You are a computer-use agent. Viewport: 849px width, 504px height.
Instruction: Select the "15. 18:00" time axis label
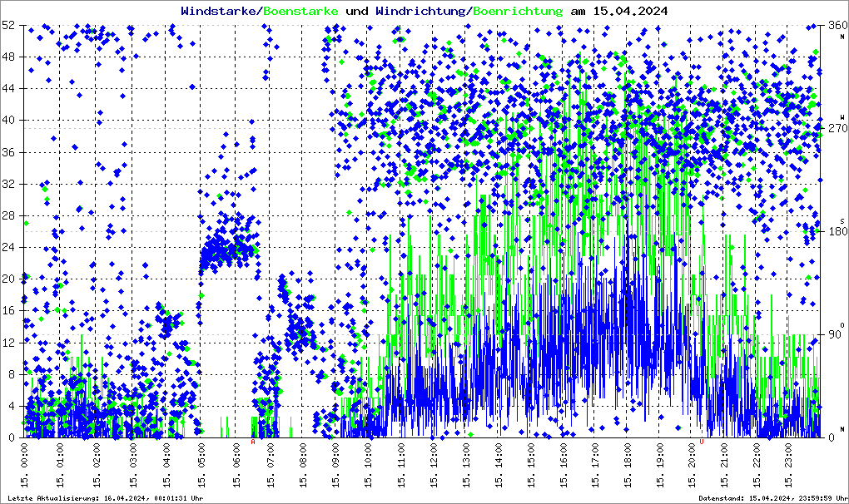pos(627,465)
